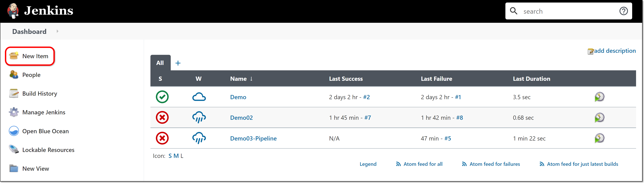The width and height of the screenshot is (644, 183).
Task: Click the Blue Ocean sphere icon
Action: (x=14, y=131)
